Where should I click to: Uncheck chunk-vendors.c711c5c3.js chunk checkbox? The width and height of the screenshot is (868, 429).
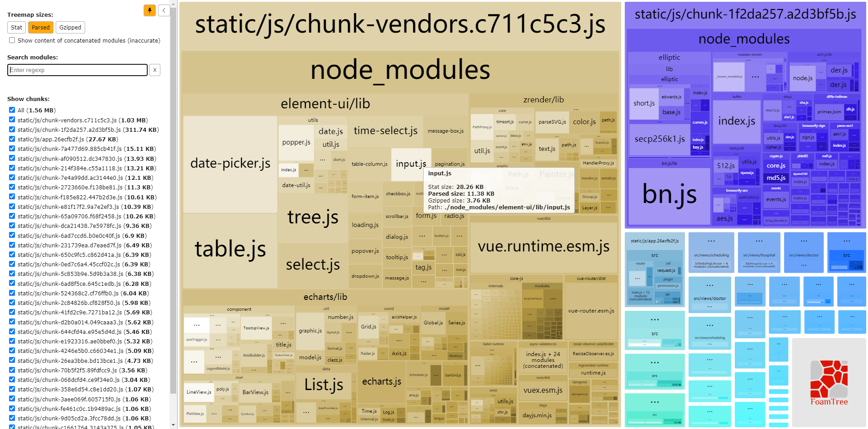pos(12,120)
